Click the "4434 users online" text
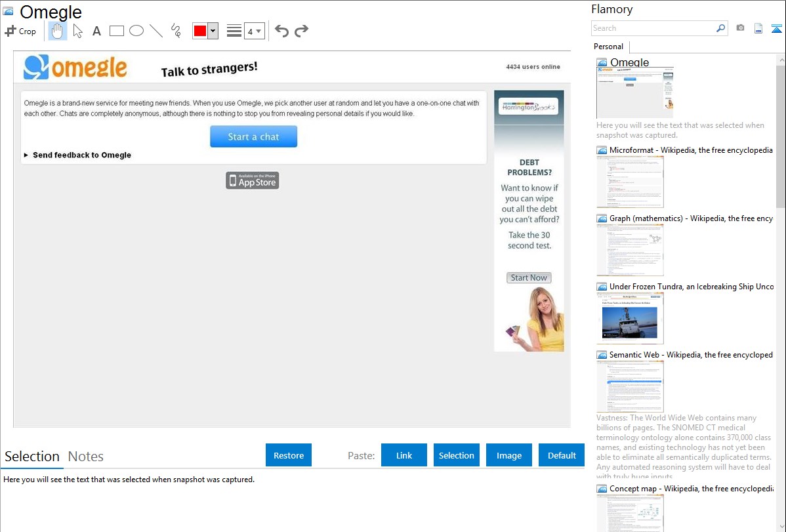786x532 pixels. [533, 67]
